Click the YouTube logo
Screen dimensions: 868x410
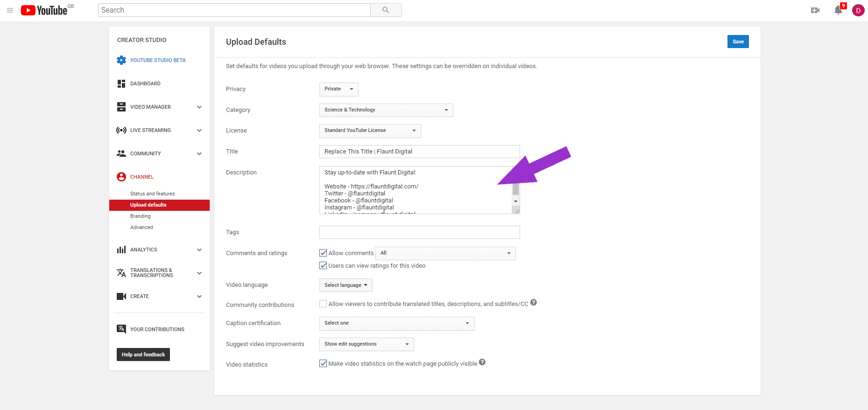click(x=44, y=10)
